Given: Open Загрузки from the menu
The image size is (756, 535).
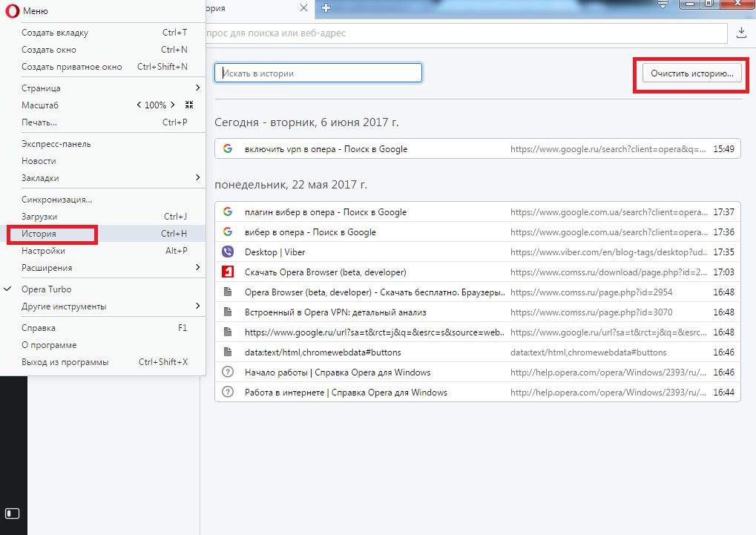Looking at the screenshot, I should 102,217.
